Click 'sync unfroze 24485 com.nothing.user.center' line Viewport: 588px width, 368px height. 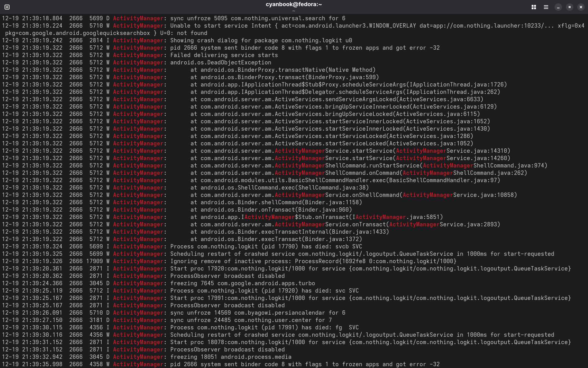coord(251,320)
